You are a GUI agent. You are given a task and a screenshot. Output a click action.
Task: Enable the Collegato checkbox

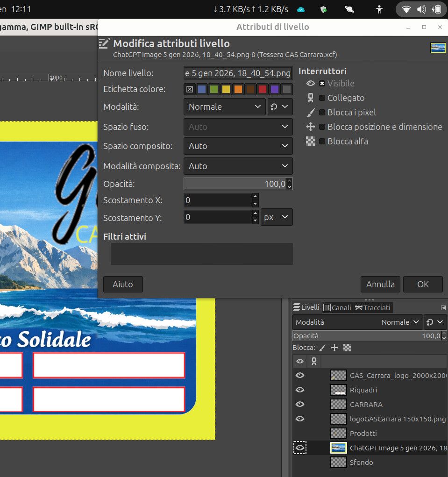click(322, 98)
